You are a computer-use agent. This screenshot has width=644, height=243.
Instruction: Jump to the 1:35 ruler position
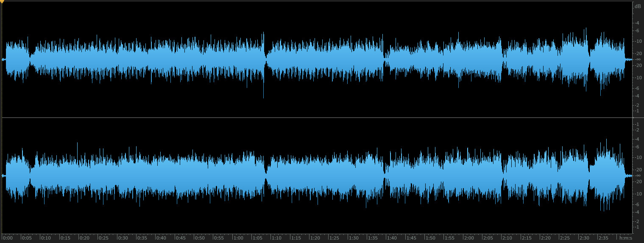click(x=373, y=238)
